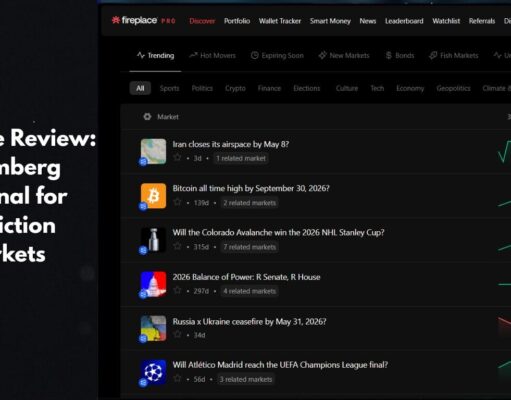
Task: Go to Wallet Tracker
Action: [280, 21]
